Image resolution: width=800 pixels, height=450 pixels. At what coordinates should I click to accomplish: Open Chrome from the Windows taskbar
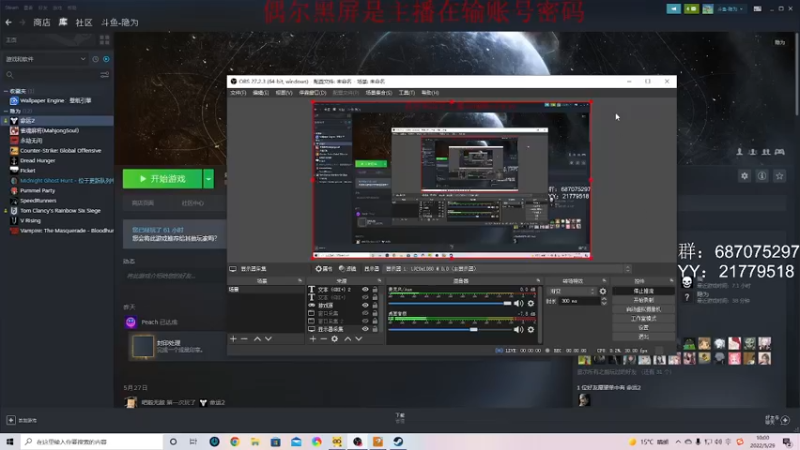pyautogui.click(x=235, y=442)
